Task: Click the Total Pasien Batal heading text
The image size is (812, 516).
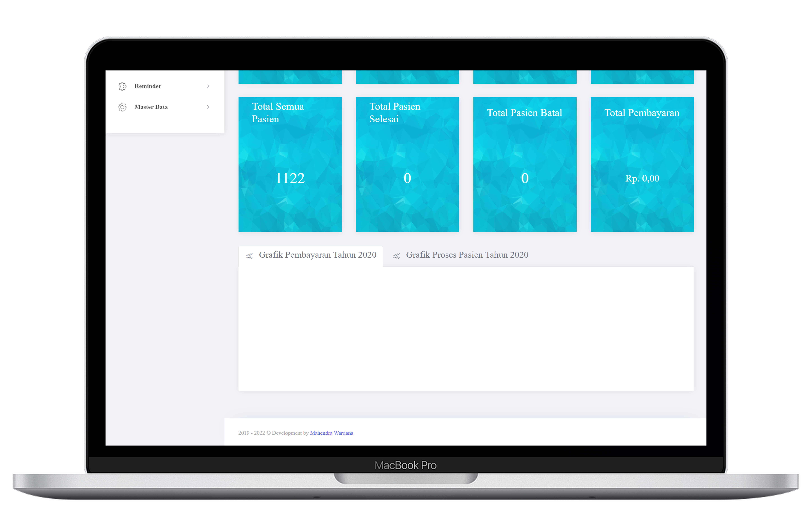Action: click(x=525, y=113)
